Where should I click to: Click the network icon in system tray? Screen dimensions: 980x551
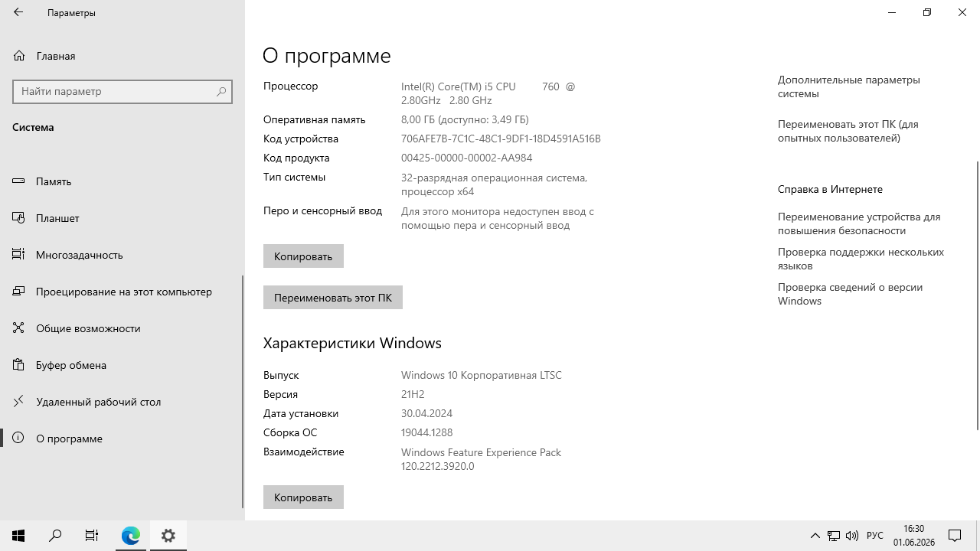click(834, 536)
